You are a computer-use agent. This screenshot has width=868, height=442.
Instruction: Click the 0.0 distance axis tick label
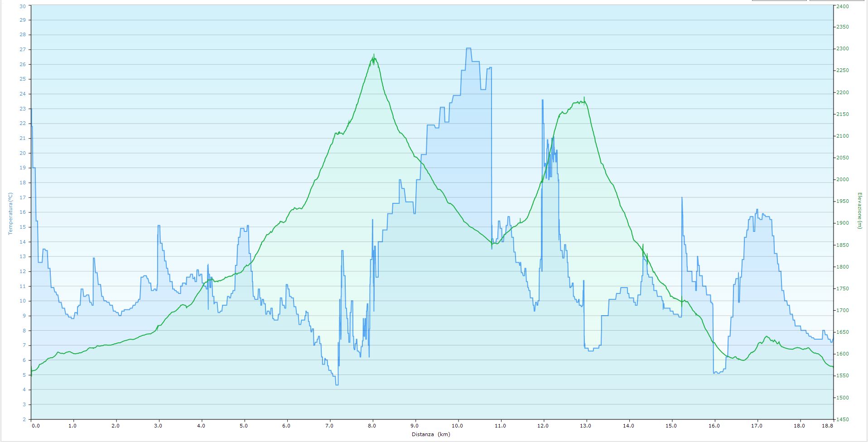coord(35,426)
